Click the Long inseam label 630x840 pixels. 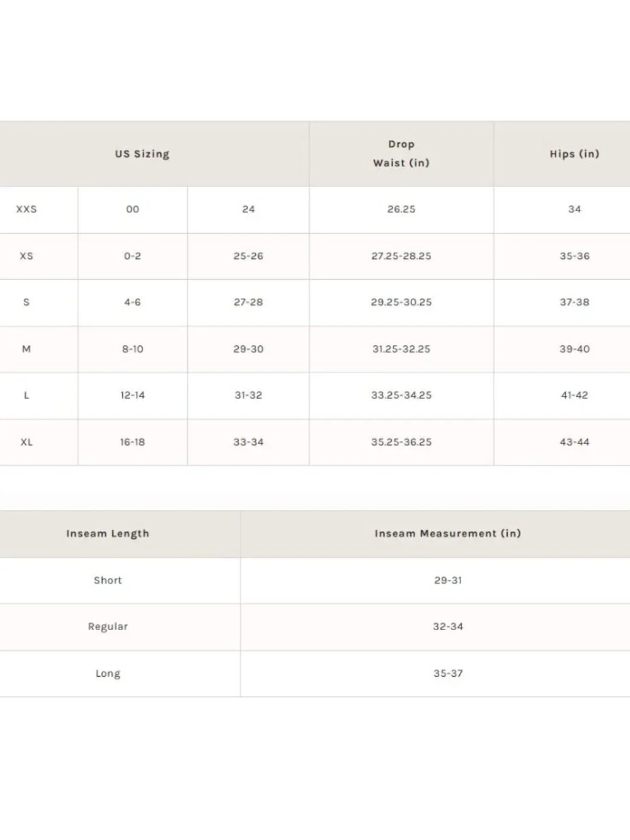tap(108, 673)
